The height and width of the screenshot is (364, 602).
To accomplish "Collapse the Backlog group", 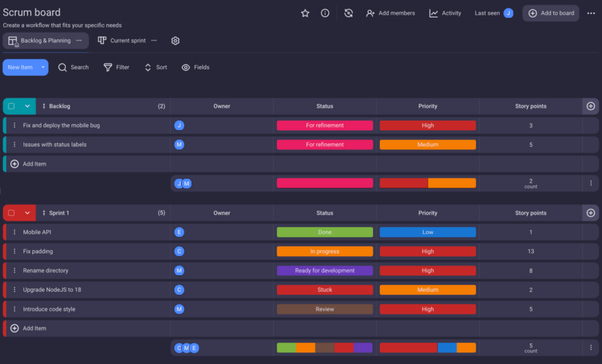I will click(x=28, y=106).
